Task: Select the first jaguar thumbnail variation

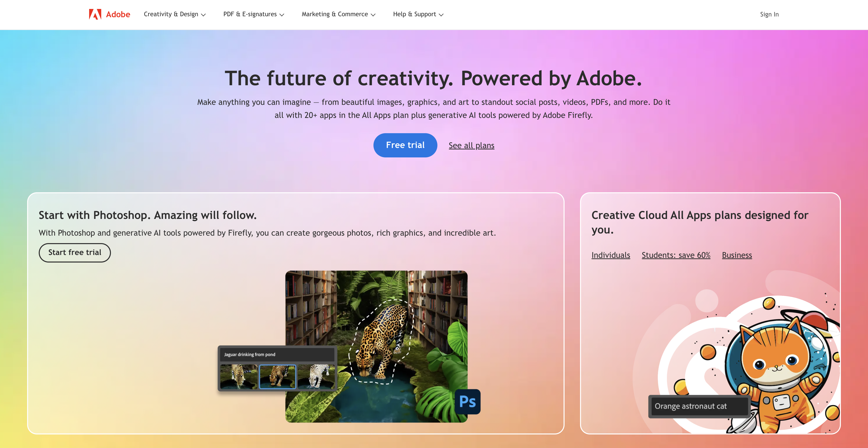Action: 239,377
